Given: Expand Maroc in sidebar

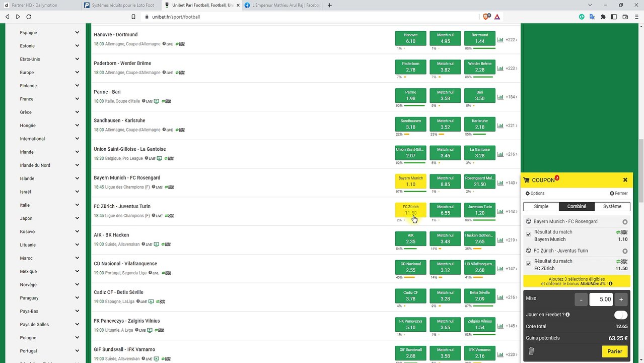Looking at the screenshot, I should [77, 258].
